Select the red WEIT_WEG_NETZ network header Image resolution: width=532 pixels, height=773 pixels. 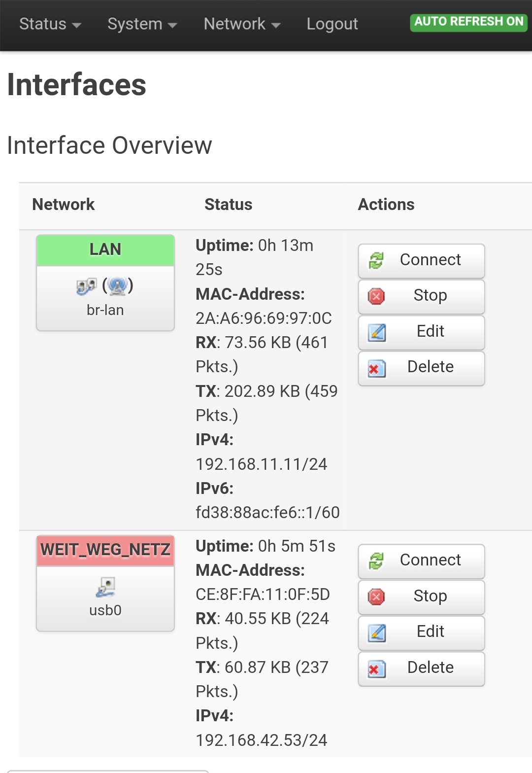point(105,550)
